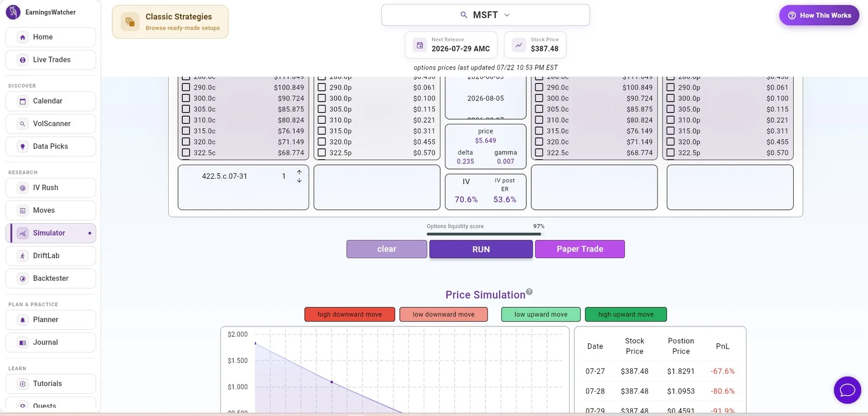Click the calendar icon beside Next Release

(420, 45)
